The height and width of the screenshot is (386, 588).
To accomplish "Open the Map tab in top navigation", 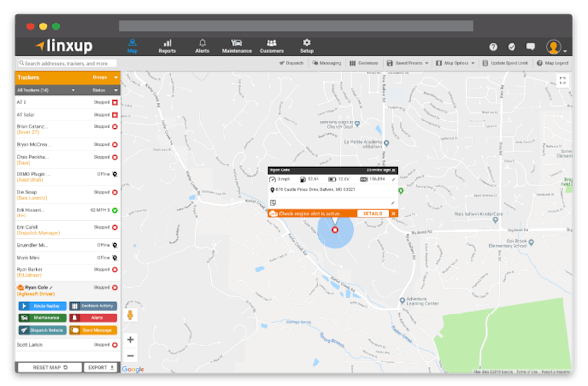I will [132, 46].
